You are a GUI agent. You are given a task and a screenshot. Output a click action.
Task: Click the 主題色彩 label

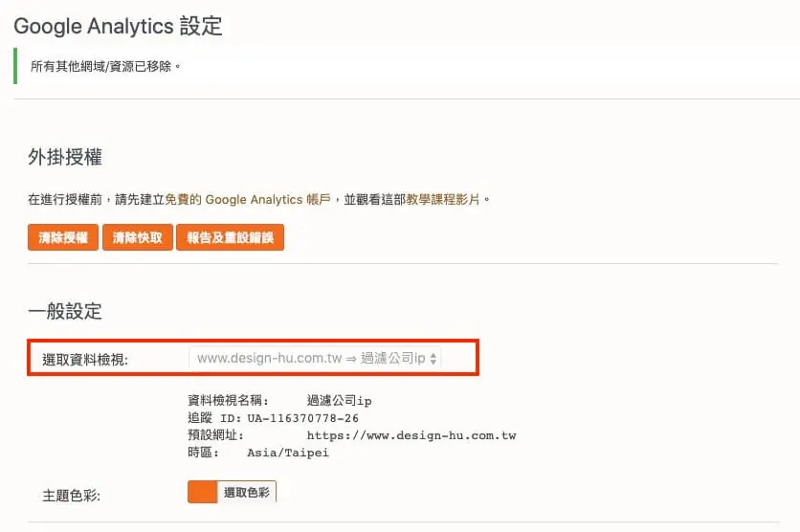pos(71,496)
